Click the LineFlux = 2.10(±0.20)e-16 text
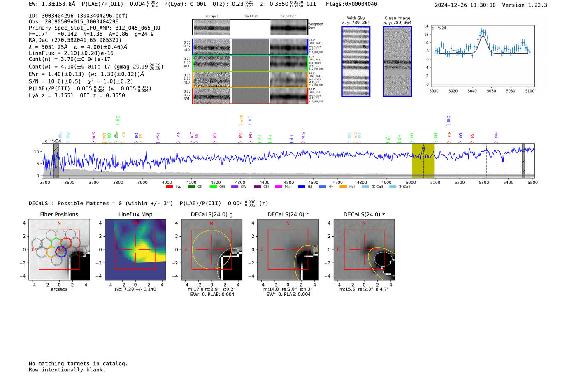The width and height of the screenshot is (576, 392). click(x=71, y=53)
